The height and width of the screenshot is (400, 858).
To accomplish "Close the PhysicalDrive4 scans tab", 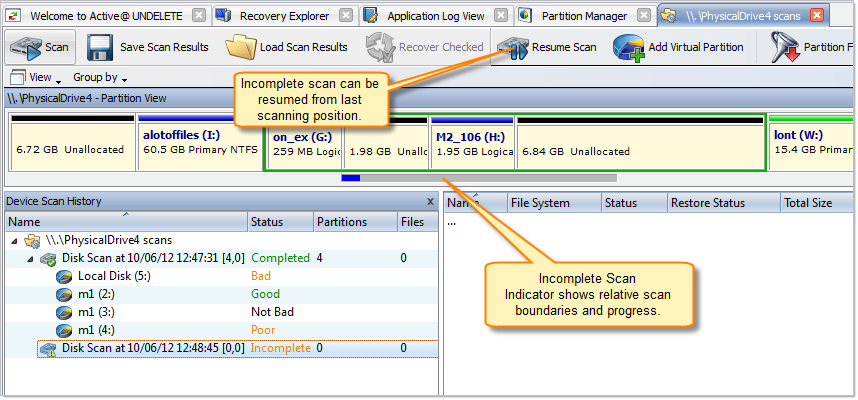I will pos(817,16).
